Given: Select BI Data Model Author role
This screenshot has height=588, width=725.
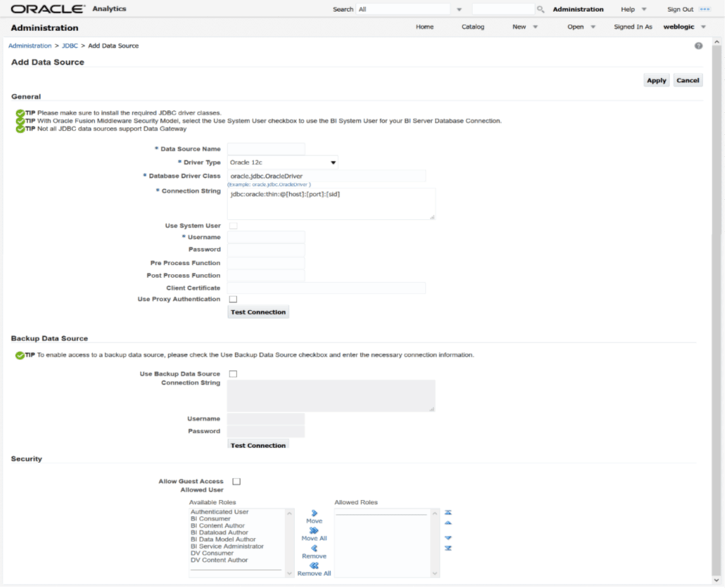Looking at the screenshot, I should click(x=223, y=539).
